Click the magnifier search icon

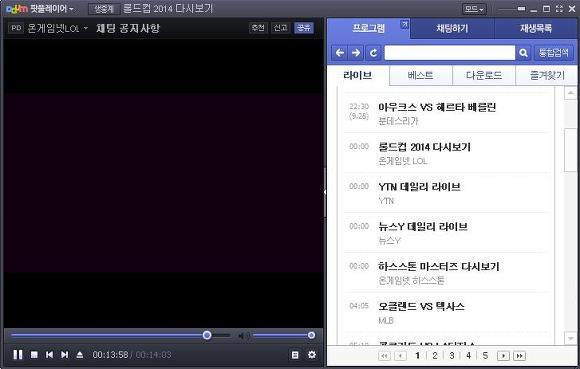pyautogui.click(x=523, y=53)
